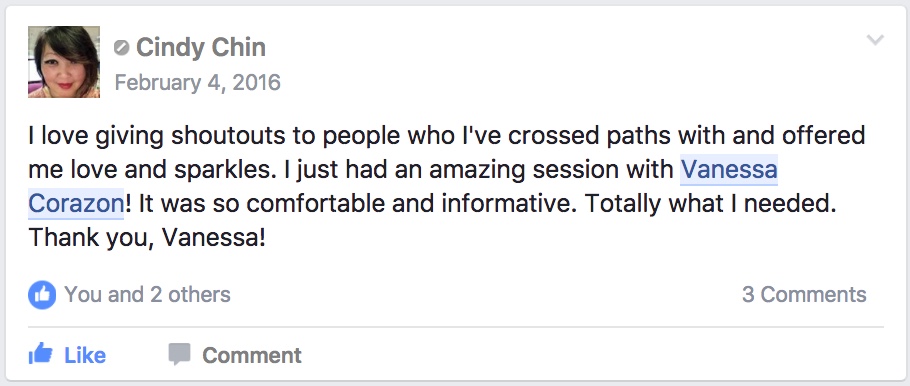Click the Comment button label
The width and height of the screenshot is (910, 386).
pyautogui.click(x=251, y=355)
